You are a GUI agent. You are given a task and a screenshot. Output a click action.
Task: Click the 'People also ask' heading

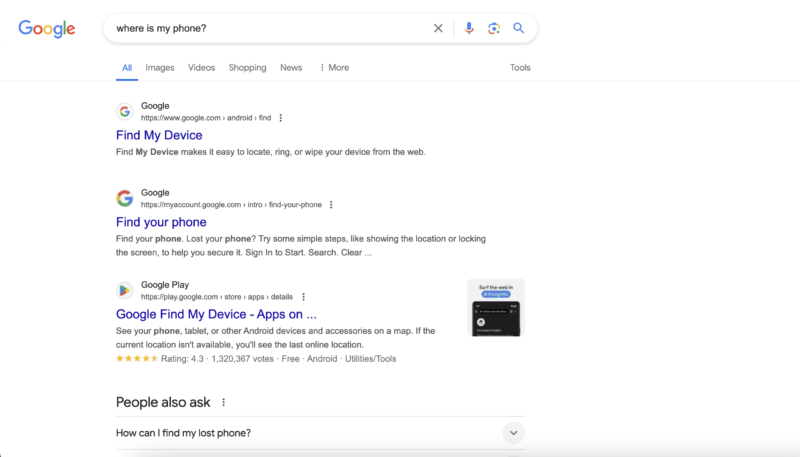tap(163, 402)
